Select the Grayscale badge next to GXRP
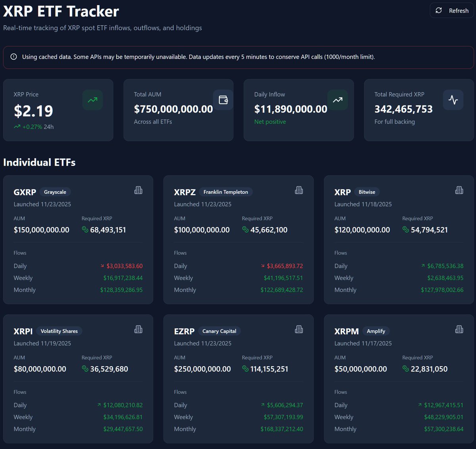The image size is (476, 449). [55, 192]
